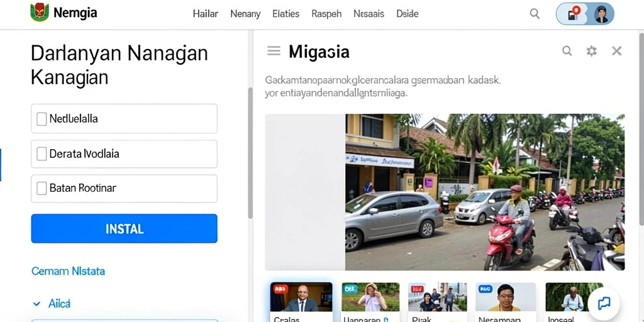
Task: Open the main street photo with motorbikes
Action: point(485,192)
